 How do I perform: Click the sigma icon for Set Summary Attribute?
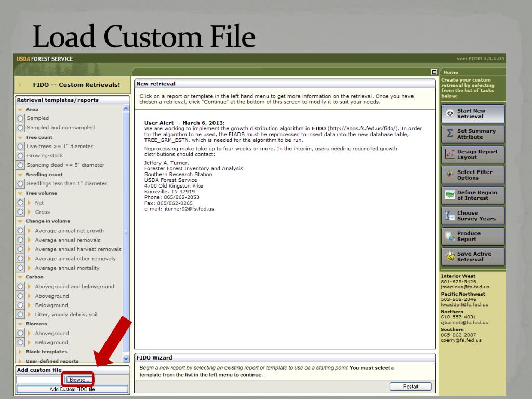point(449,134)
